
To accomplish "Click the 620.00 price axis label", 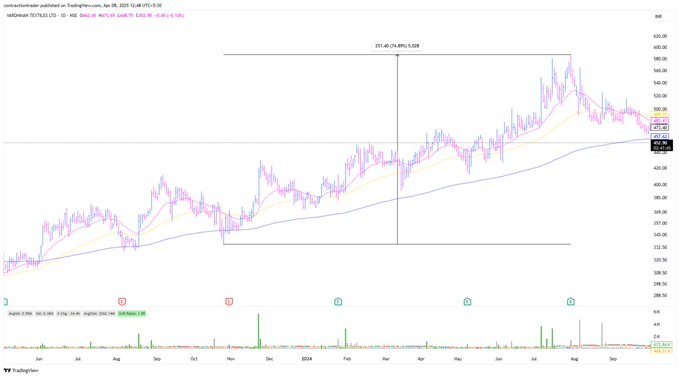I will (x=660, y=36).
